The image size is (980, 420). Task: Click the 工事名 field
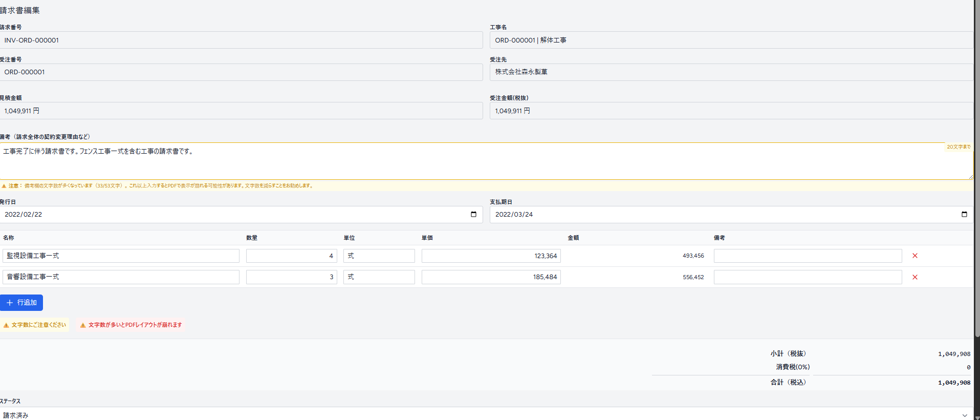coord(731,40)
